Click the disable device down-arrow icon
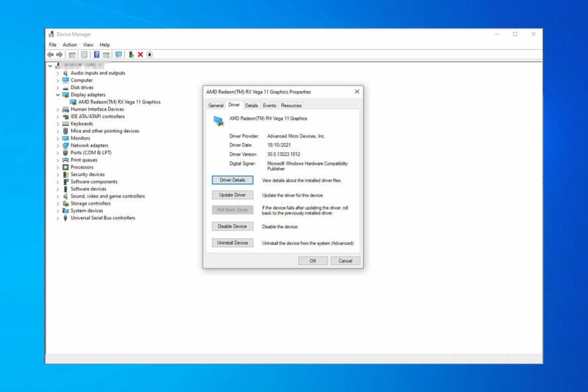Screen dimensions: 588x392 coord(149,55)
